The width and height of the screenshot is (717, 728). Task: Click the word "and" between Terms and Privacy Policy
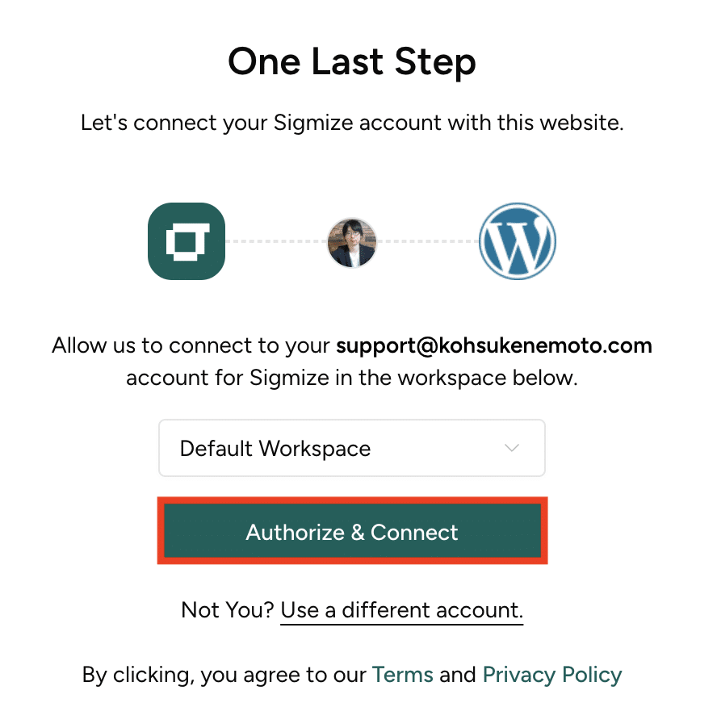[x=458, y=675]
